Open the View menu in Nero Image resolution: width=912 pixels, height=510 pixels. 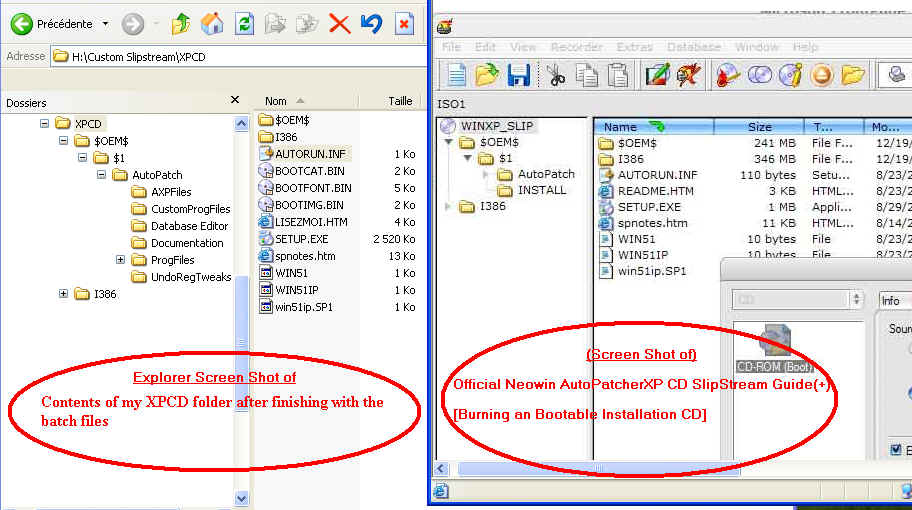[523, 47]
